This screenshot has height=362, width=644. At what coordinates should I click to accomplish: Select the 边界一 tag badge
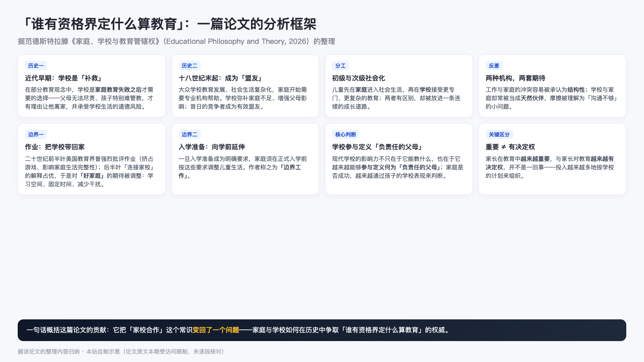(36, 134)
